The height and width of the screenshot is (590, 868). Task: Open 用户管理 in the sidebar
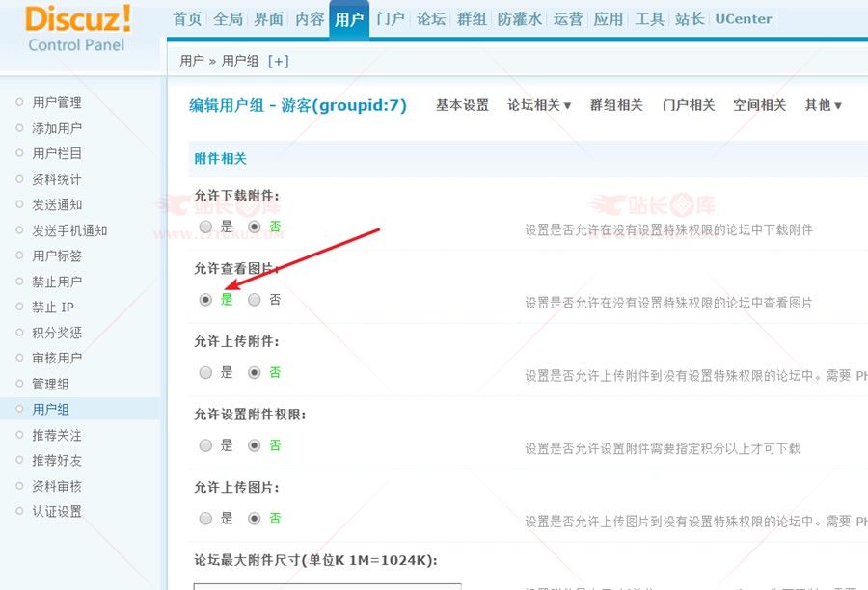click(x=57, y=102)
